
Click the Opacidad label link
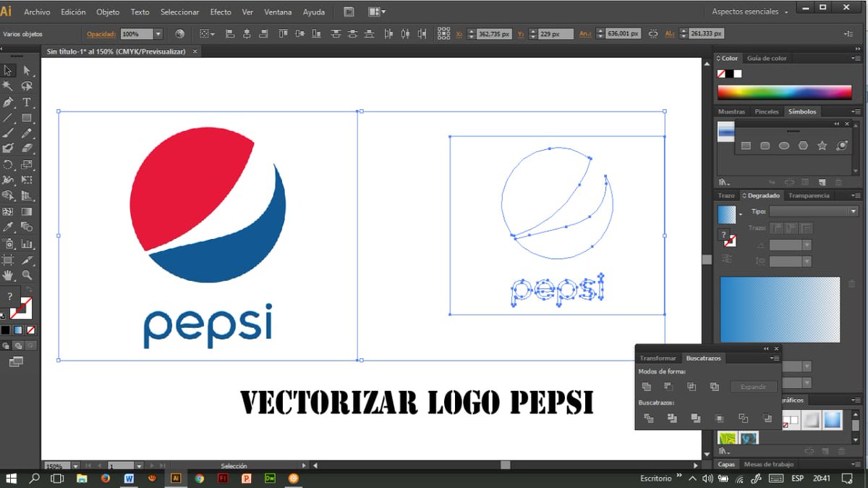click(101, 34)
